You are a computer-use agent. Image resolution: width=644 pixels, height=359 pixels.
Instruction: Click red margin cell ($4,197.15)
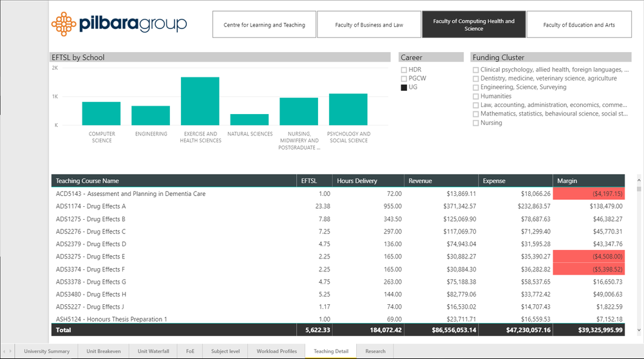(589, 194)
